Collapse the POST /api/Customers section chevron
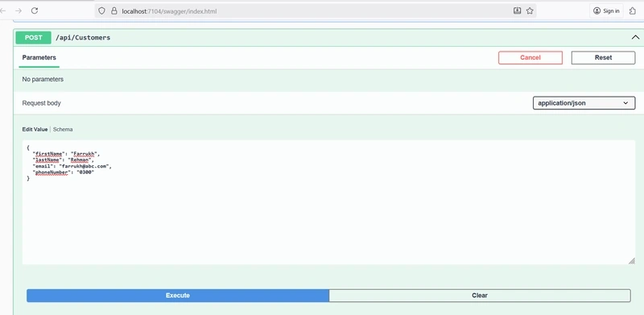The width and height of the screenshot is (644, 315). pyautogui.click(x=635, y=37)
